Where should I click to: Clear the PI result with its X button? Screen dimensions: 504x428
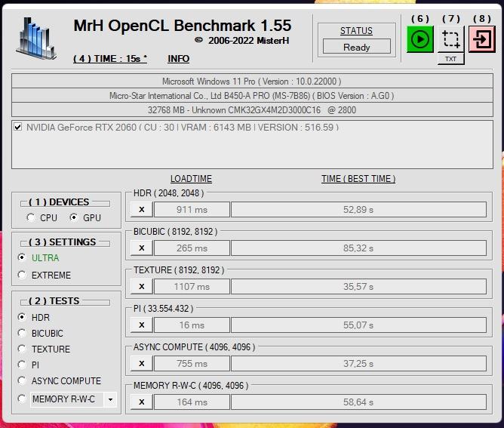click(x=142, y=325)
